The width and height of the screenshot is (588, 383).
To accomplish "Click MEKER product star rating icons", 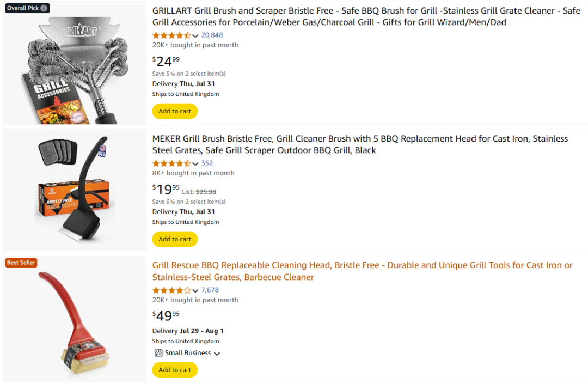I will point(171,163).
